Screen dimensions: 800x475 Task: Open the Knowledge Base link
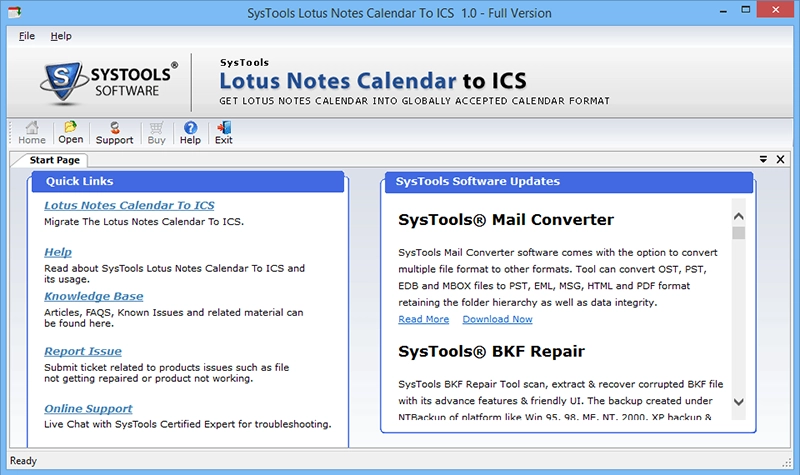tap(93, 296)
